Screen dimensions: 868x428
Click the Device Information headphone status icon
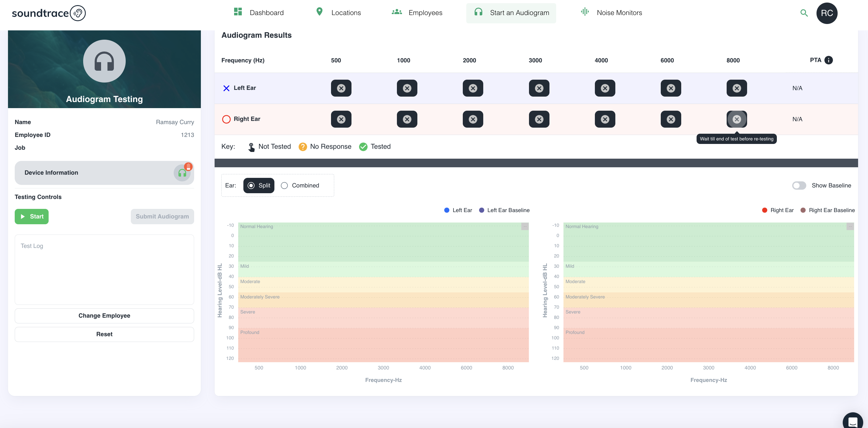click(x=182, y=172)
